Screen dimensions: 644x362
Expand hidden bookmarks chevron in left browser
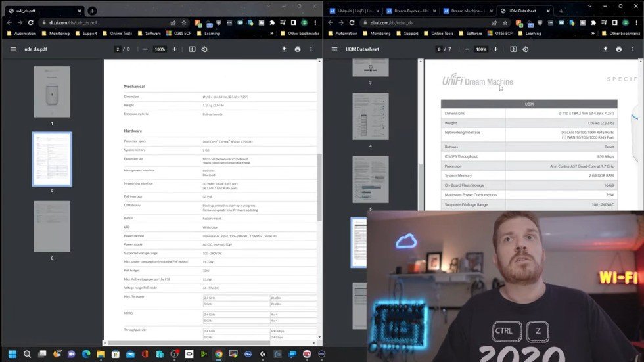pyautogui.click(x=271, y=34)
